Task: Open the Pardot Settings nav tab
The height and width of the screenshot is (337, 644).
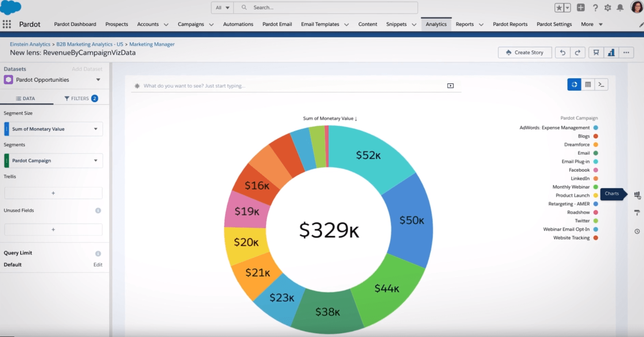Action: [x=554, y=24]
